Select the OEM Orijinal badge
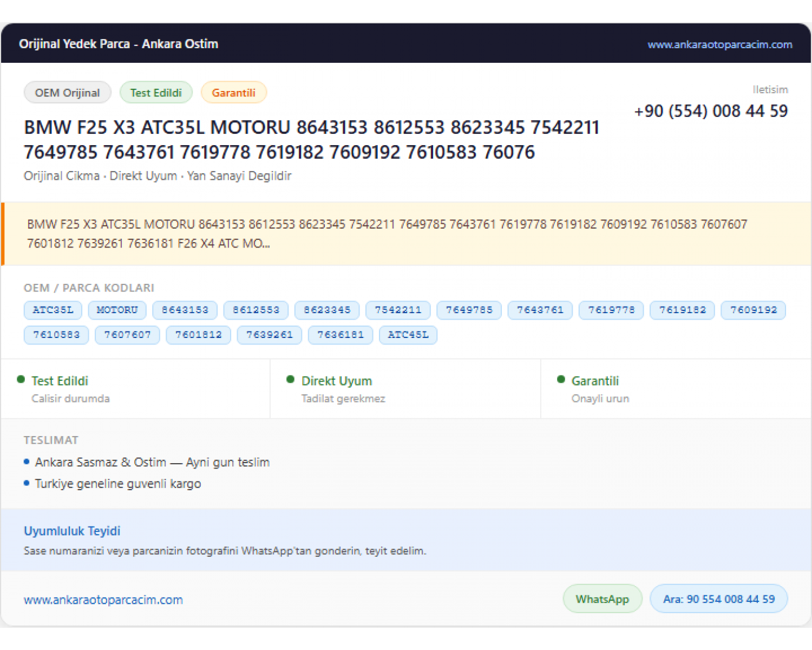This screenshot has width=812, height=650. click(68, 93)
